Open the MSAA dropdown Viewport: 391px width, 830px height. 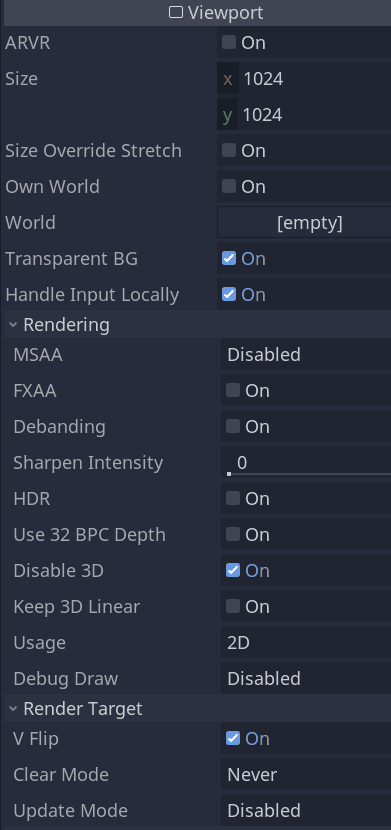(x=306, y=355)
